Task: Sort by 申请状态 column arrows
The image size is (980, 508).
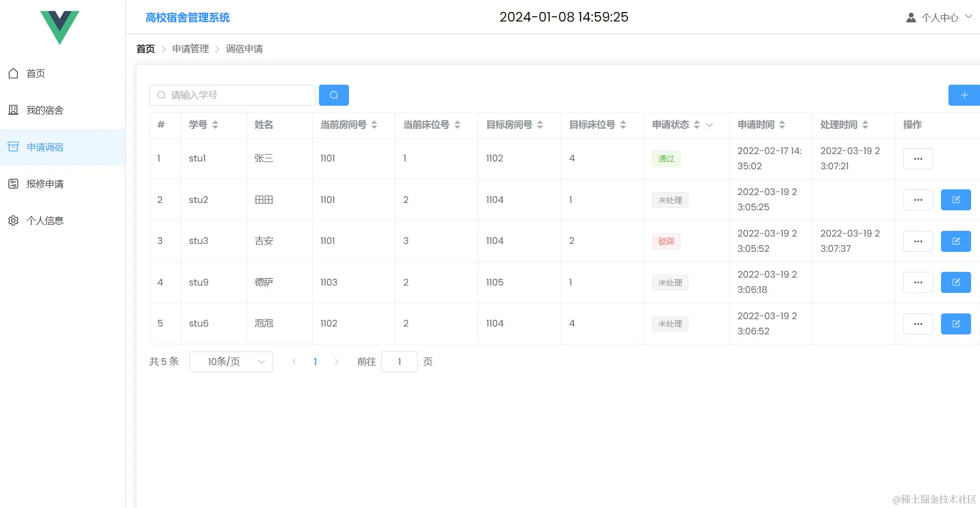Action: pyautogui.click(x=697, y=125)
